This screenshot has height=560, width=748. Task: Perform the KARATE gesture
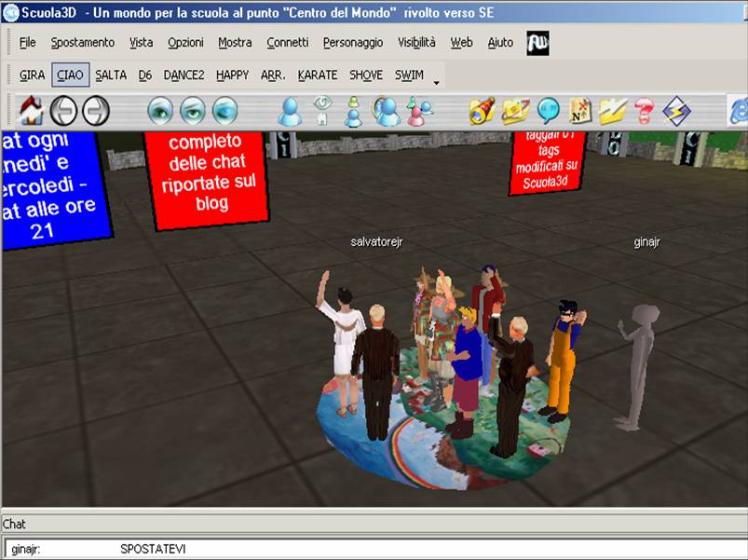pos(318,75)
